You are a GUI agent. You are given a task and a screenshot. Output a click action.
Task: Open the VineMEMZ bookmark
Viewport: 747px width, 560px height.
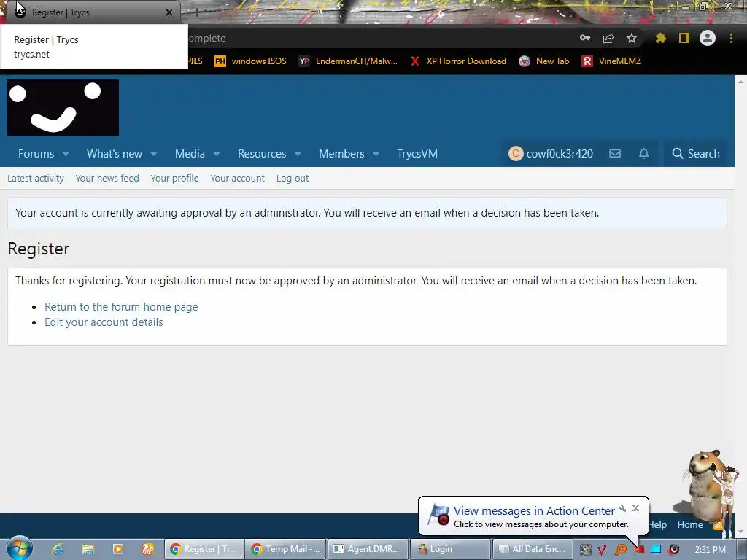611,61
